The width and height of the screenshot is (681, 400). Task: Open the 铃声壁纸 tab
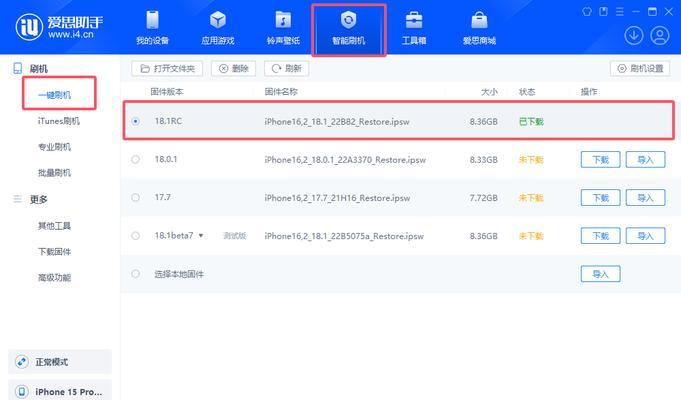tap(283, 27)
